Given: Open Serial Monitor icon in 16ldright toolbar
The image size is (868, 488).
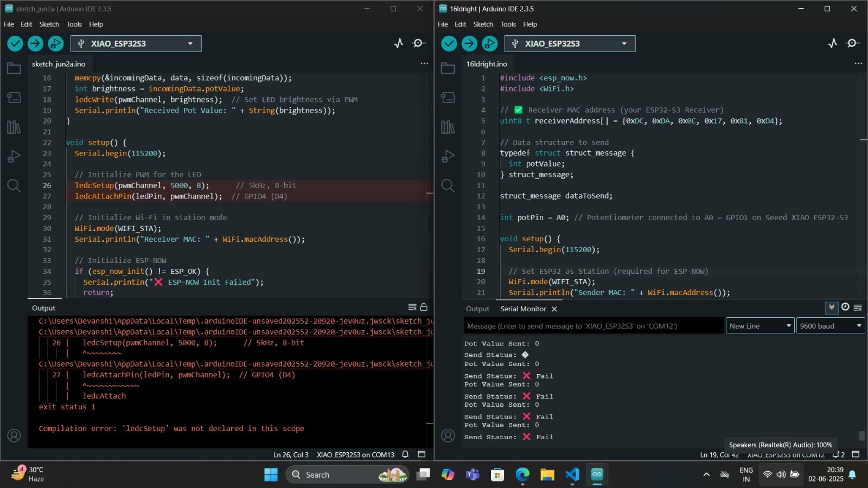Looking at the screenshot, I should (x=853, y=43).
